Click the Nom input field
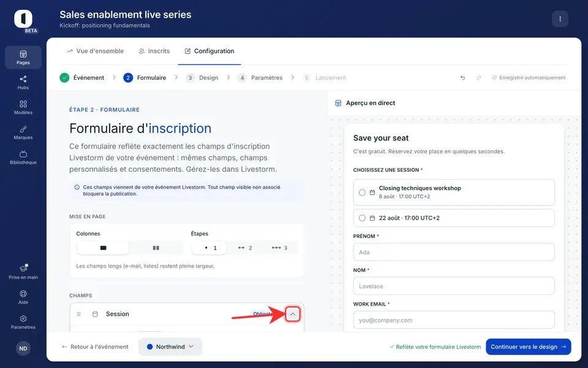Viewport: 588px width, 368px height. pyautogui.click(x=454, y=286)
